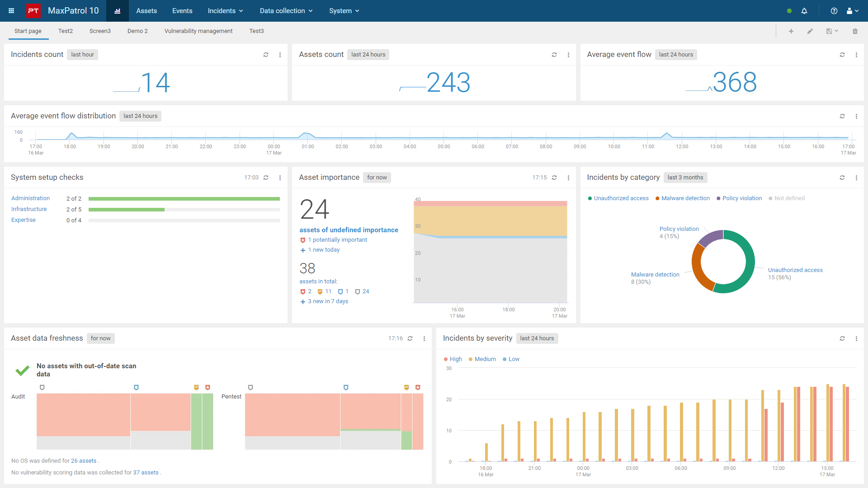Screen dimensions: 868x488
Task: Switch to Vulnerability management tab
Action: coord(198,31)
